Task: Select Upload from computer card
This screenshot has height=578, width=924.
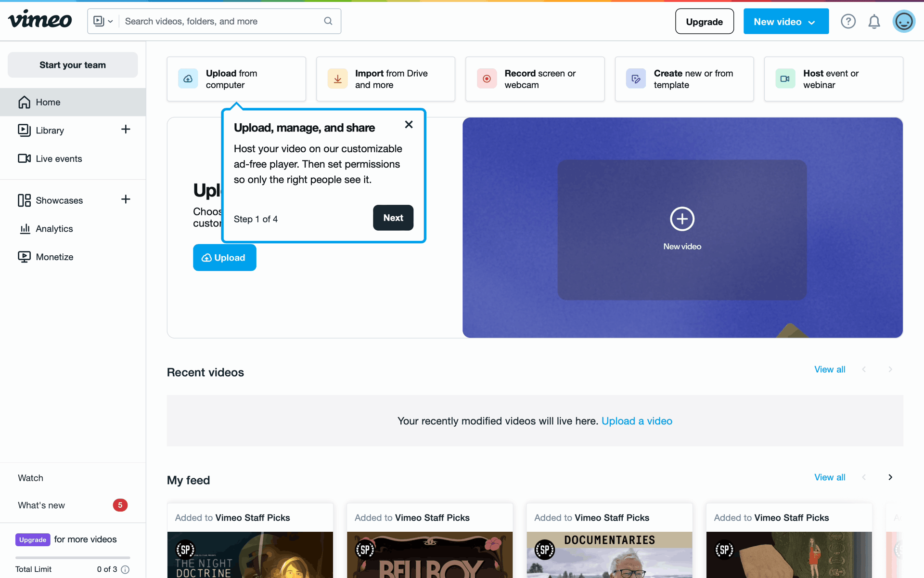Action: (236, 79)
